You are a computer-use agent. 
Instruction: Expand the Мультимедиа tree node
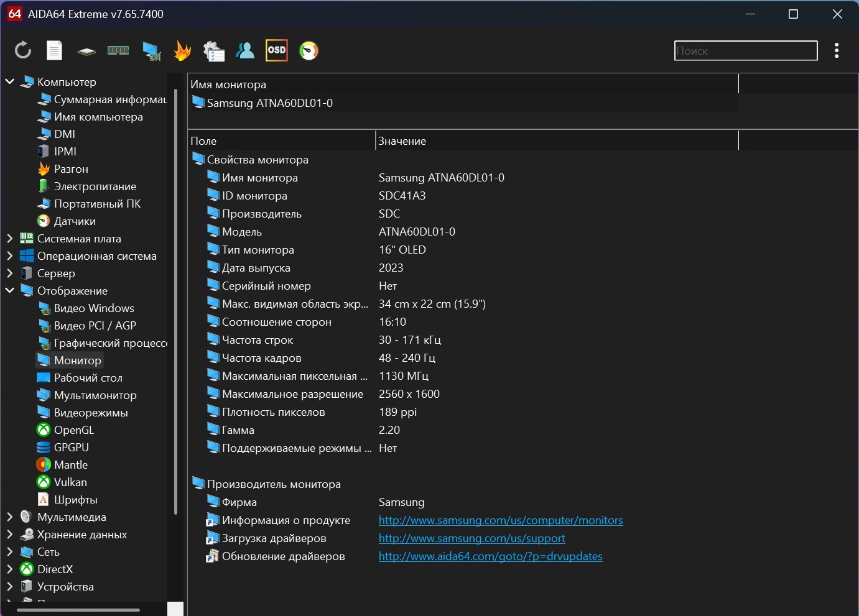pos(10,517)
